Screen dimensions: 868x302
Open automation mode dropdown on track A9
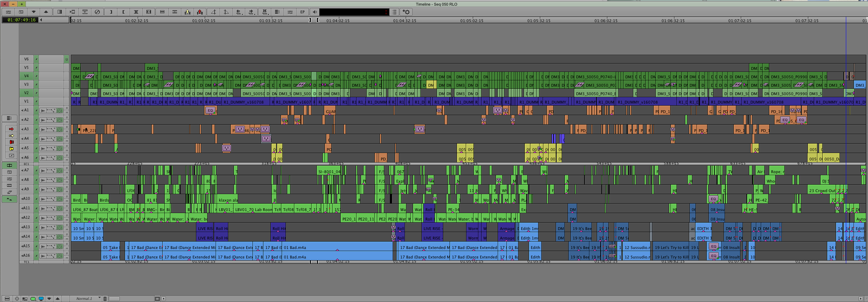[x=51, y=190]
